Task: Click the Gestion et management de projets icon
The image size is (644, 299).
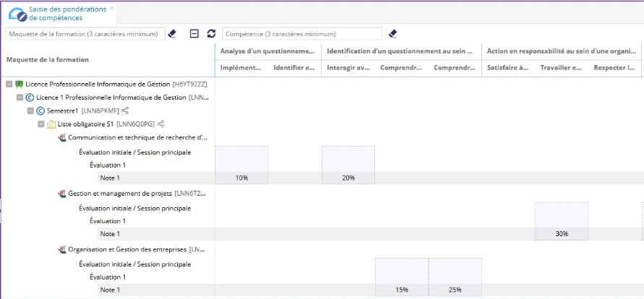Action: click(x=61, y=194)
